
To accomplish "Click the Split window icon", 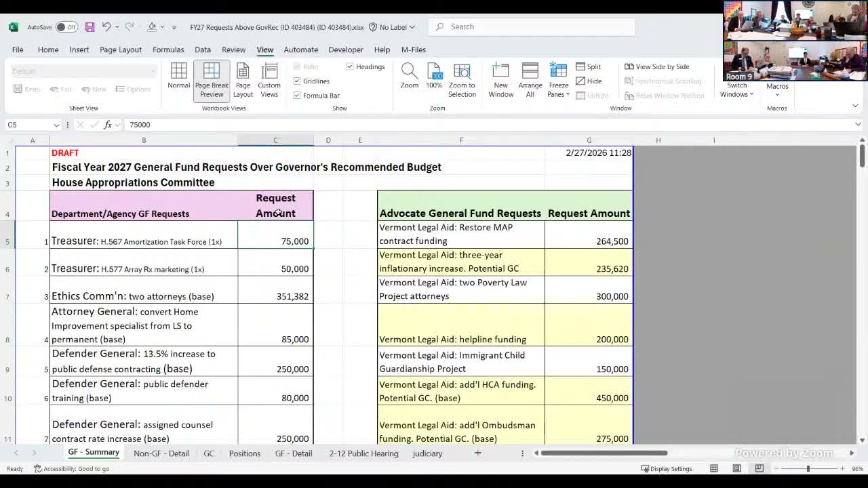I will click(580, 66).
